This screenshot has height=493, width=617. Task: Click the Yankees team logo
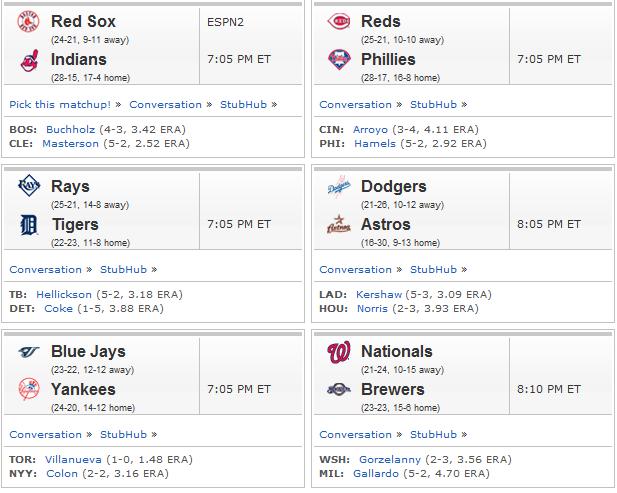click(x=29, y=389)
